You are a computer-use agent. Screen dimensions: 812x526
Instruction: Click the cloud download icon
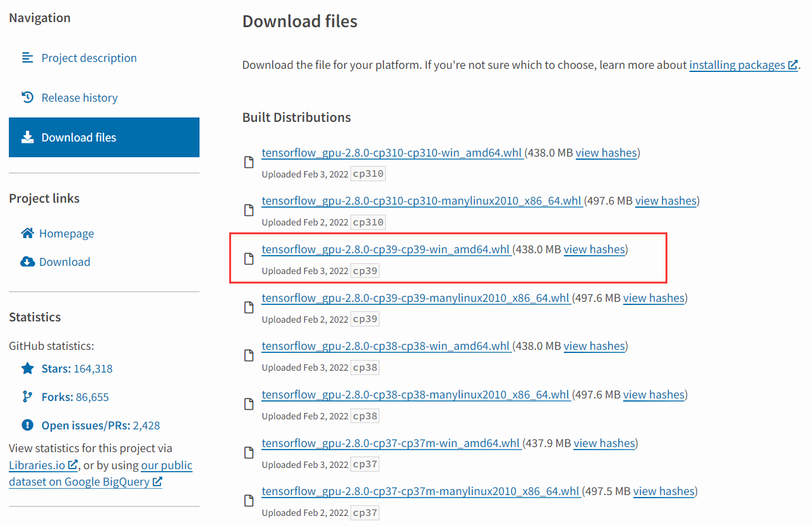point(27,261)
